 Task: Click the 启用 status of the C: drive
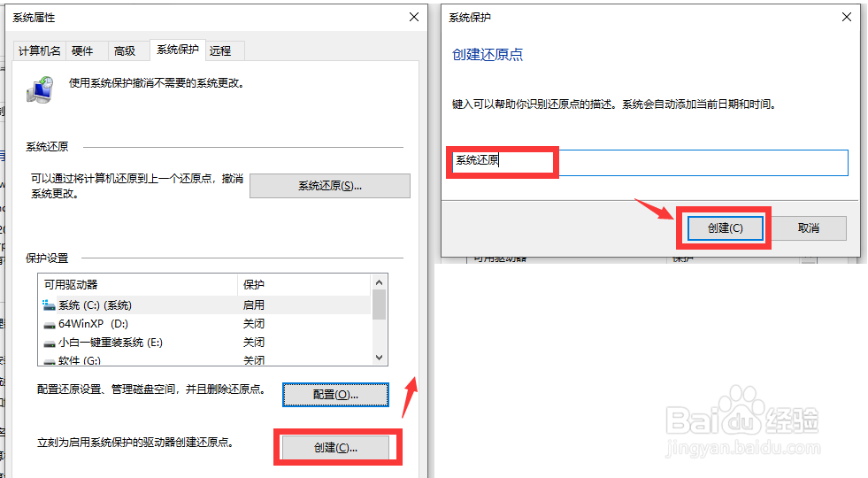254,305
